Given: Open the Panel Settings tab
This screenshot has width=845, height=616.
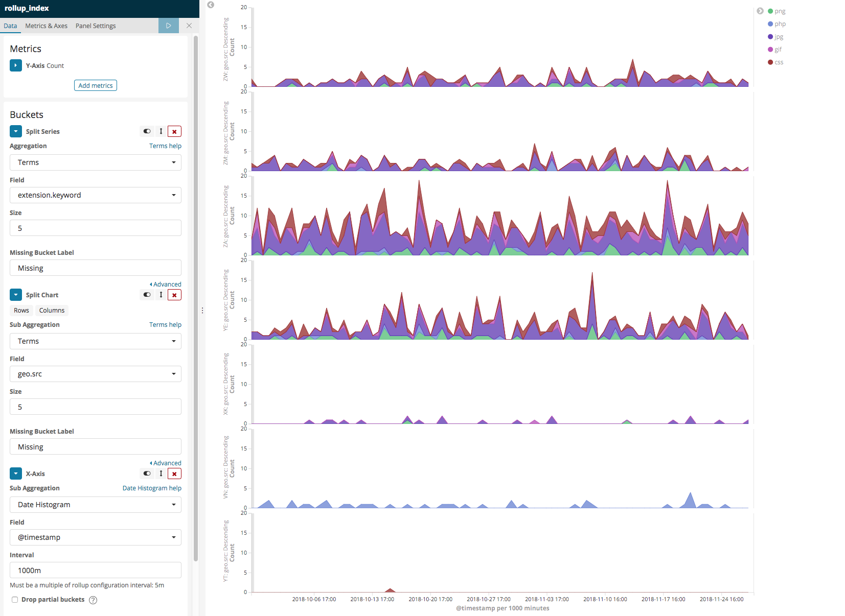Looking at the screenshot, I should click(95, 26).
